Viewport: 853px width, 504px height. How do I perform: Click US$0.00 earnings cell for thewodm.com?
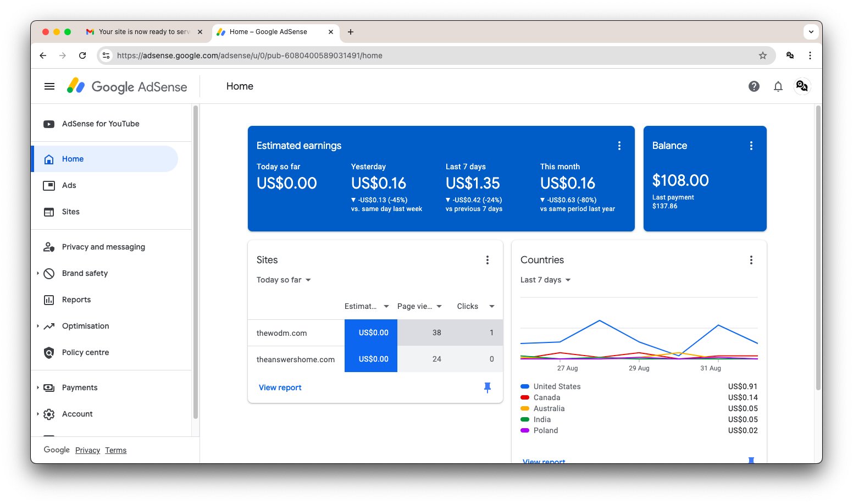click(x=371, y=333)
